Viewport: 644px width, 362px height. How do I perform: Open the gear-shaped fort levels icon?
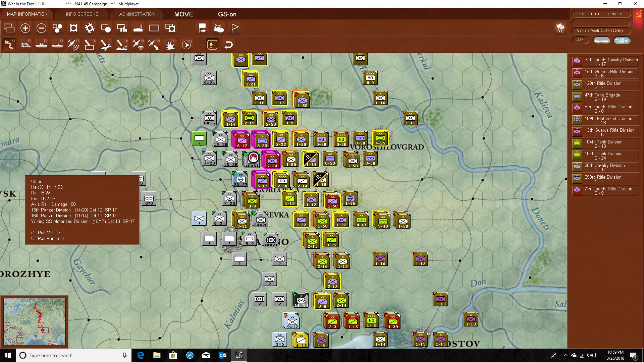click(x=90, y=28)
